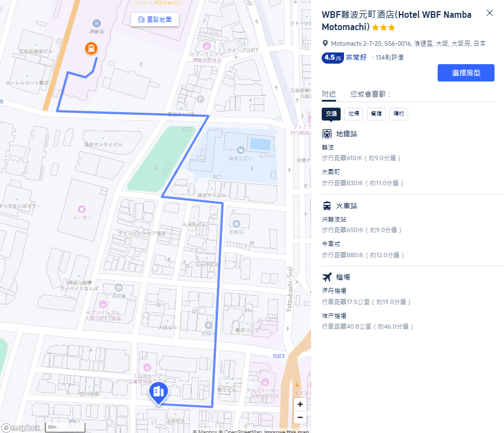Reset the map with 重設地圖 button
Image resolution: width=504 pixels, height=433 pixels.
[155, 20]
